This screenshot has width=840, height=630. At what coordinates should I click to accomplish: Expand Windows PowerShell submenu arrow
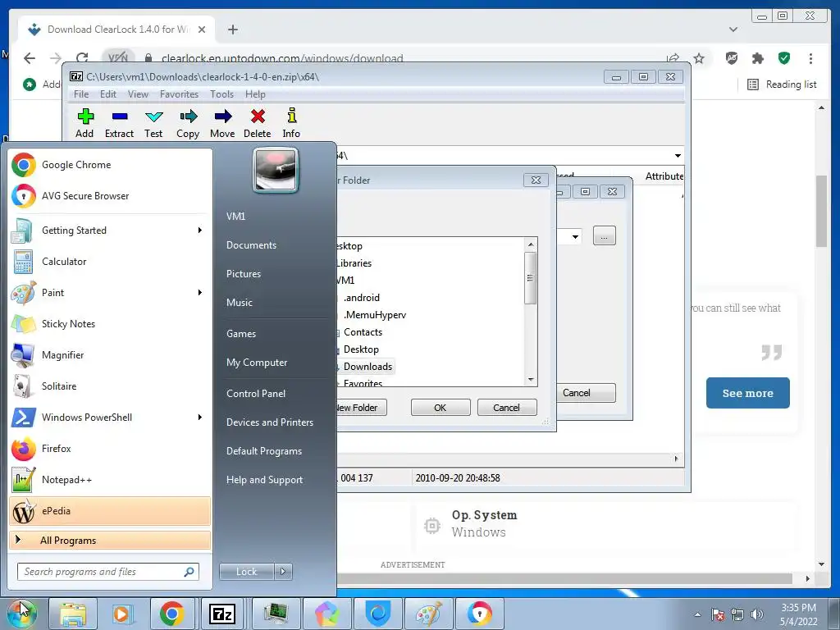pyautogui.click(x=200, y=418)
